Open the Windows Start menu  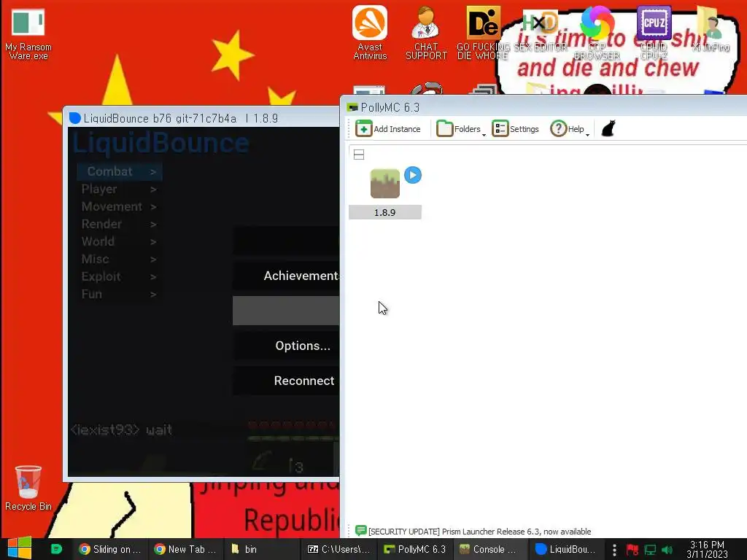click(x=19, y=548)
